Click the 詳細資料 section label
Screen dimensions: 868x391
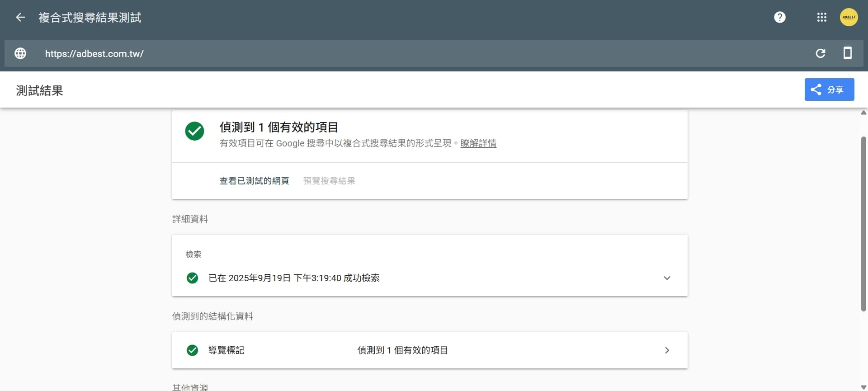[190, 219]
